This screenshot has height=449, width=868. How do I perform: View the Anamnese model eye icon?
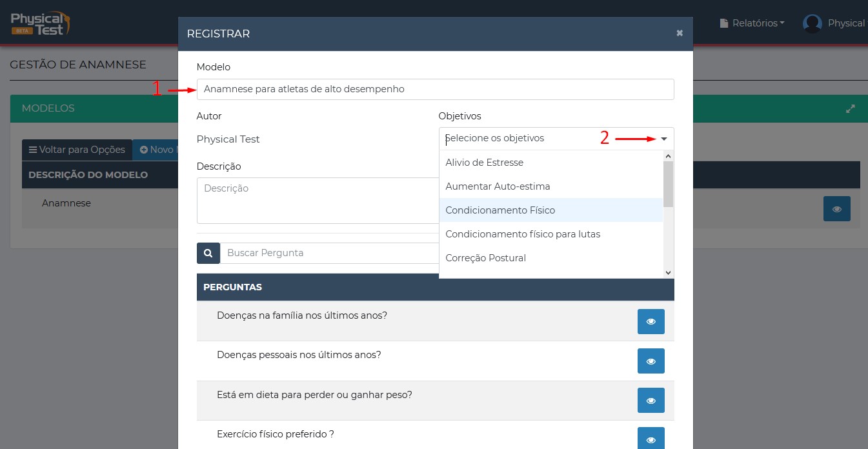pos(836,209)
